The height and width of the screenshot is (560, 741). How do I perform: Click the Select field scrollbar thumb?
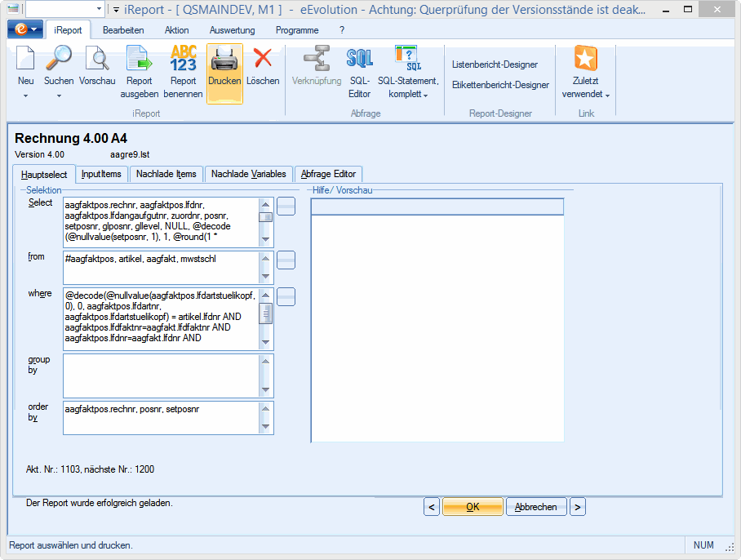click(x=265, y=217)
